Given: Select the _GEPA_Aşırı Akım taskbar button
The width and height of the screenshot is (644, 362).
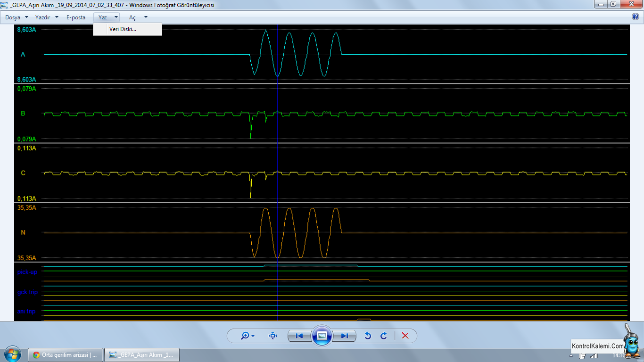Looking at the screenshot, I should [x=141, y=355].
